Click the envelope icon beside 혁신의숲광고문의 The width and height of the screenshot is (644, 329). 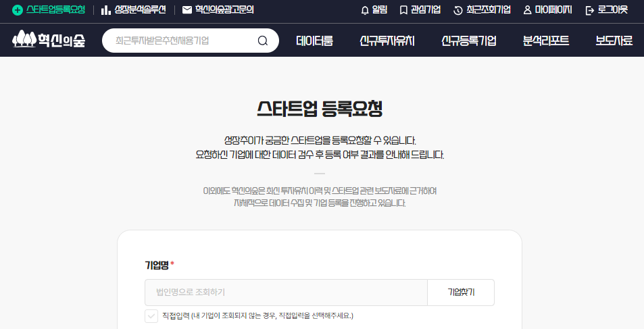[x=187, y=10]
